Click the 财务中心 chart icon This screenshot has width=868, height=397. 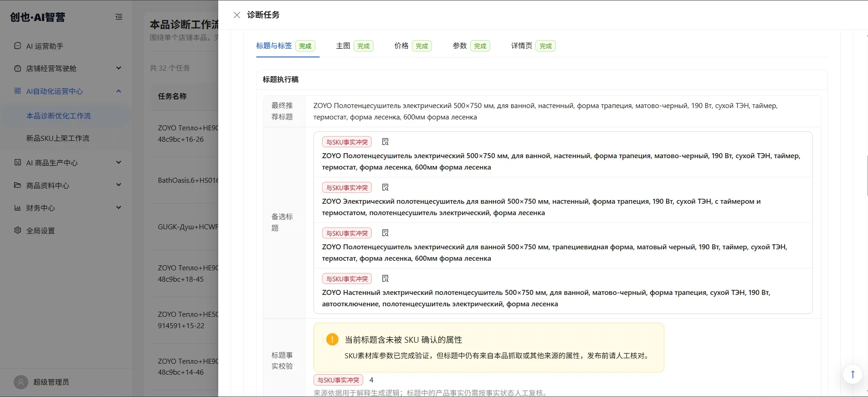click(18, 207)
